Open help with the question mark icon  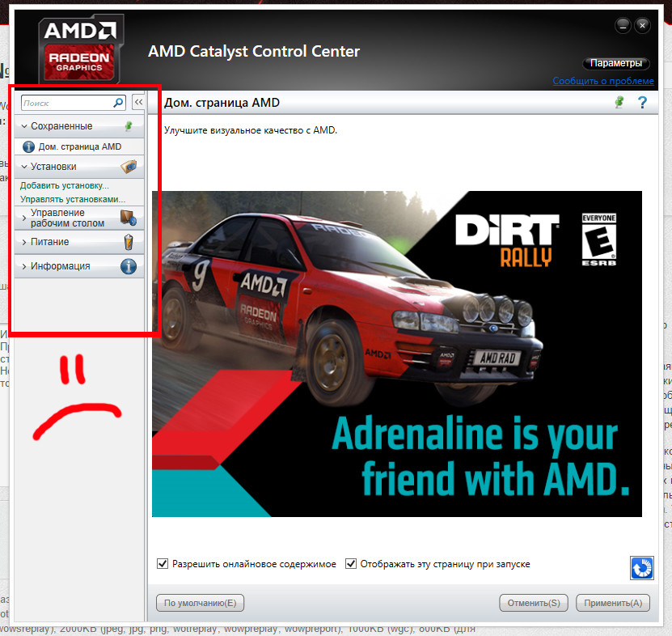tap(642, 103)
